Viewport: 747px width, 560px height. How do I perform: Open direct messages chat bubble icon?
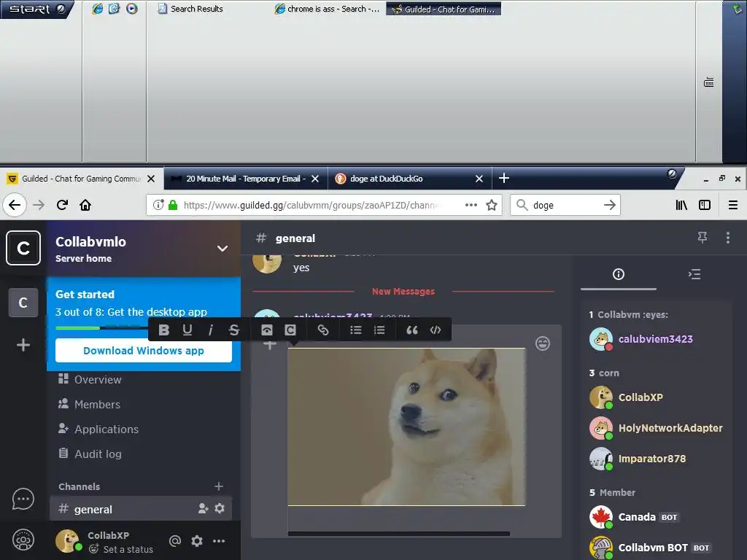[23, 499]
